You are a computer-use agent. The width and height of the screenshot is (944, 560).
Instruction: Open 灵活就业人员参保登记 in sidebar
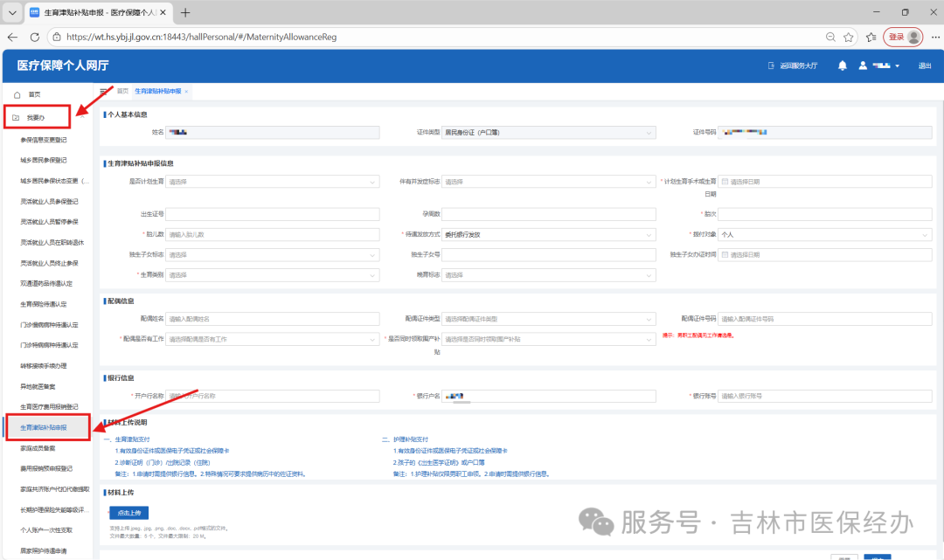(49, 202)
